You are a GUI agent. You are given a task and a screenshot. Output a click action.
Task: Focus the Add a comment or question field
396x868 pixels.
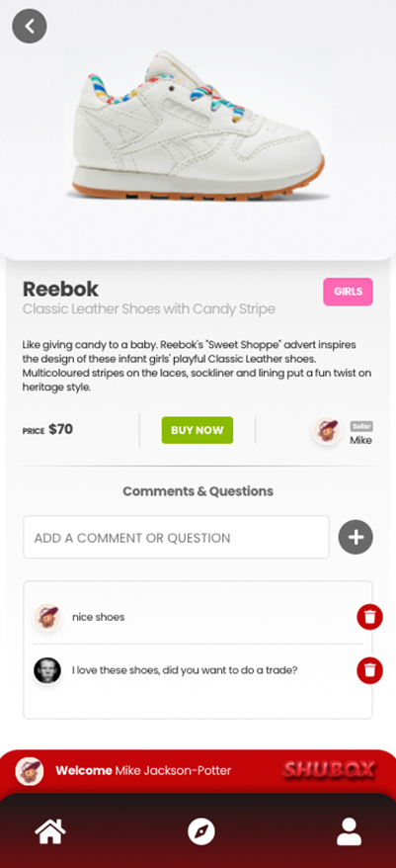click(177, 537)
